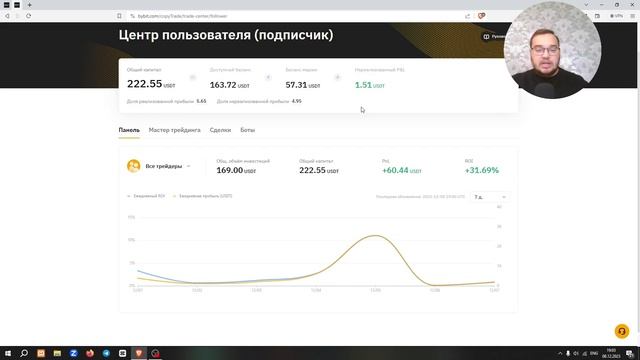
Task: Toggle the VPN button in browser toolbar
Action: [x=616, y=16]
